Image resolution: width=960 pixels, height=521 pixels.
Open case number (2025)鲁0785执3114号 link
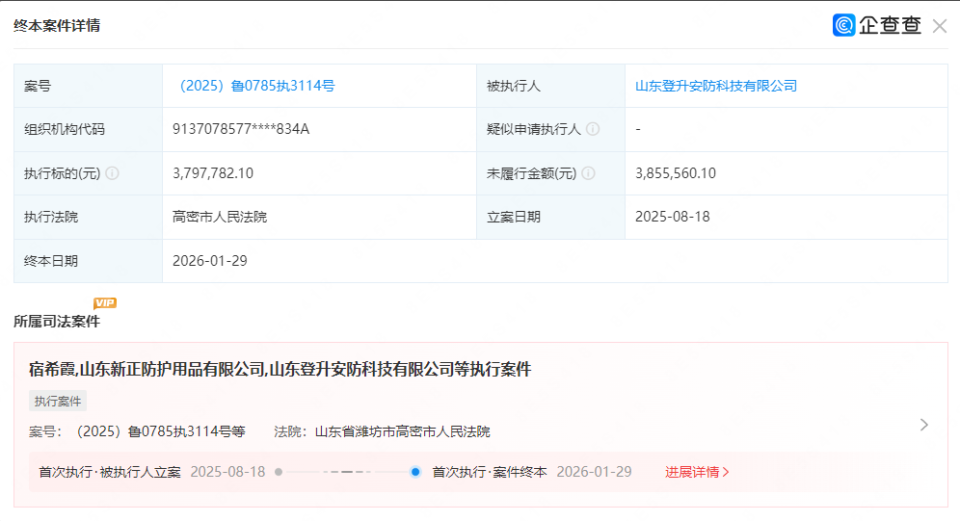tap(257, 86)
